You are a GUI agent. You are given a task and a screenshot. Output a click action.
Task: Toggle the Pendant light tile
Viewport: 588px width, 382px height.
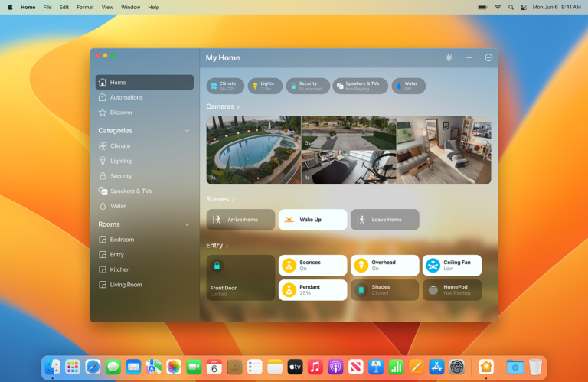point(312,290)
